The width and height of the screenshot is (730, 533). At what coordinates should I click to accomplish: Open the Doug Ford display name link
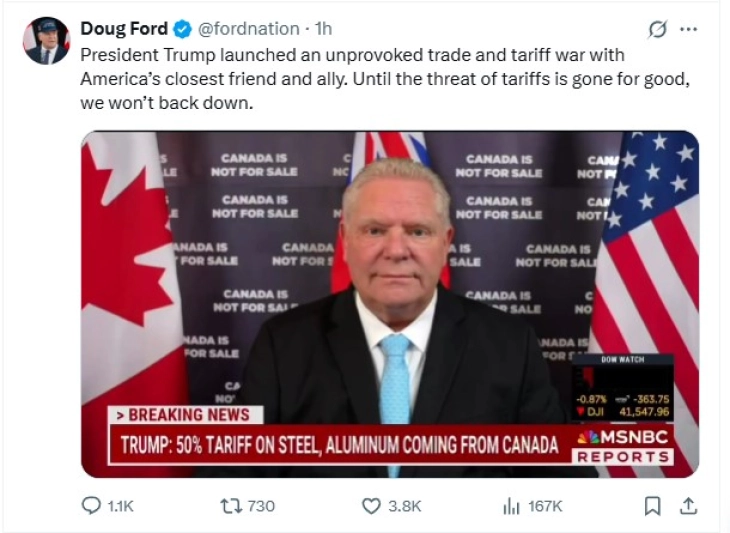coord(123,29)
